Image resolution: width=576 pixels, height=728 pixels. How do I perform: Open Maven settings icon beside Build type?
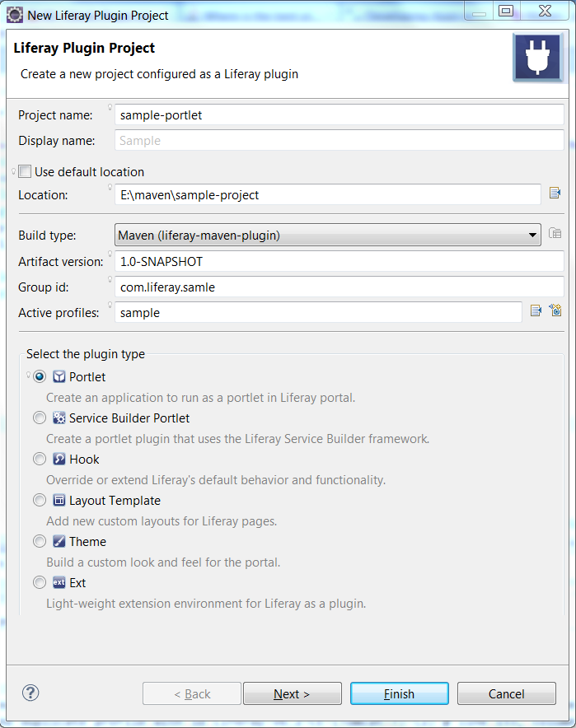click(x=555, y=233)
